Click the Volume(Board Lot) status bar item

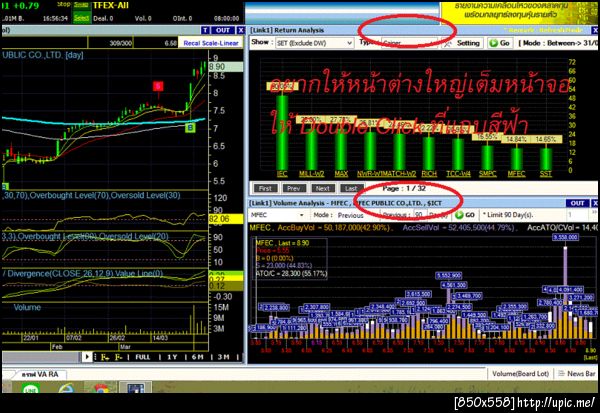pos(520,374)
